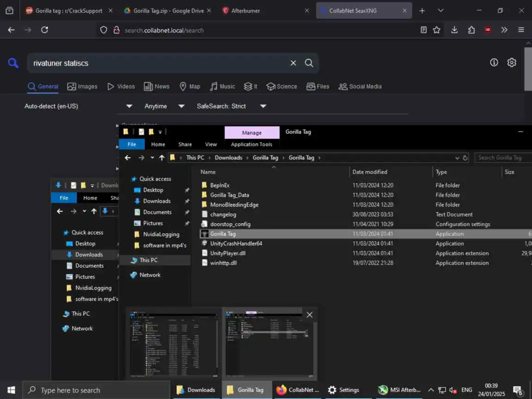
Task: Select the Science search category
Action: pyautogui.click(x=282, y=86)
